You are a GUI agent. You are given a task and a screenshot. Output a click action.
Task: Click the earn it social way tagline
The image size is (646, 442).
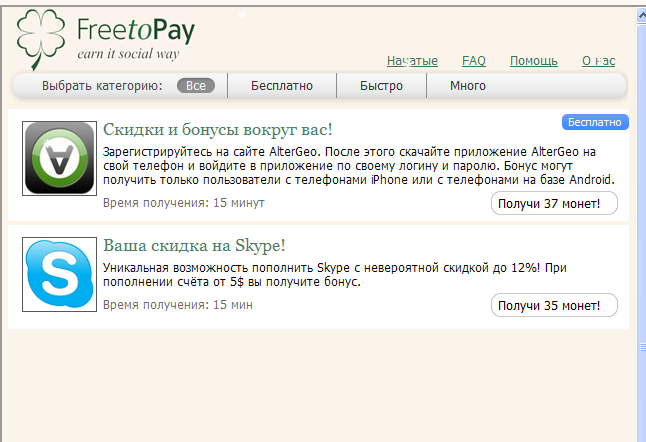click(128, 54)
